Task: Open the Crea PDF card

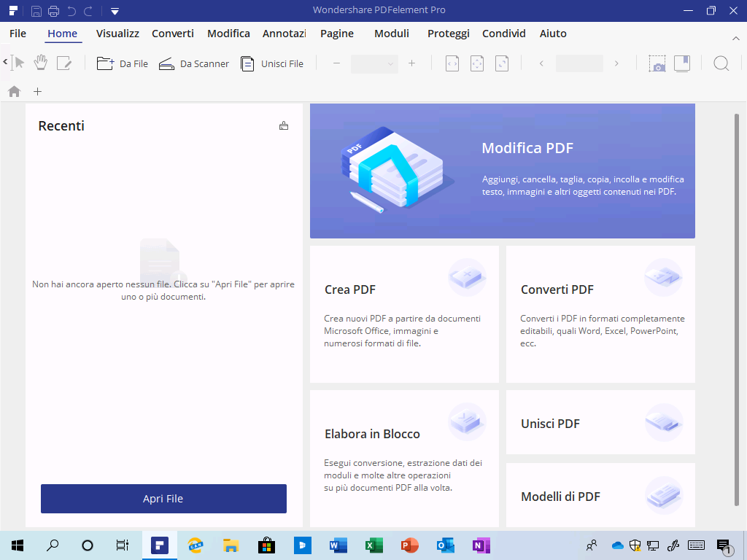Action: tap(404, 314)
